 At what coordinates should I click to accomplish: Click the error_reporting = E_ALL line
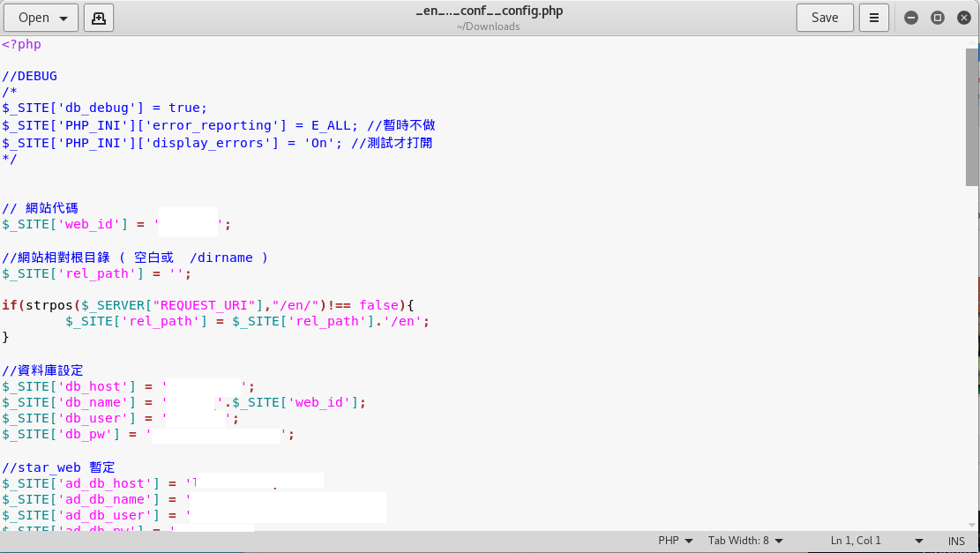[219, 125]
